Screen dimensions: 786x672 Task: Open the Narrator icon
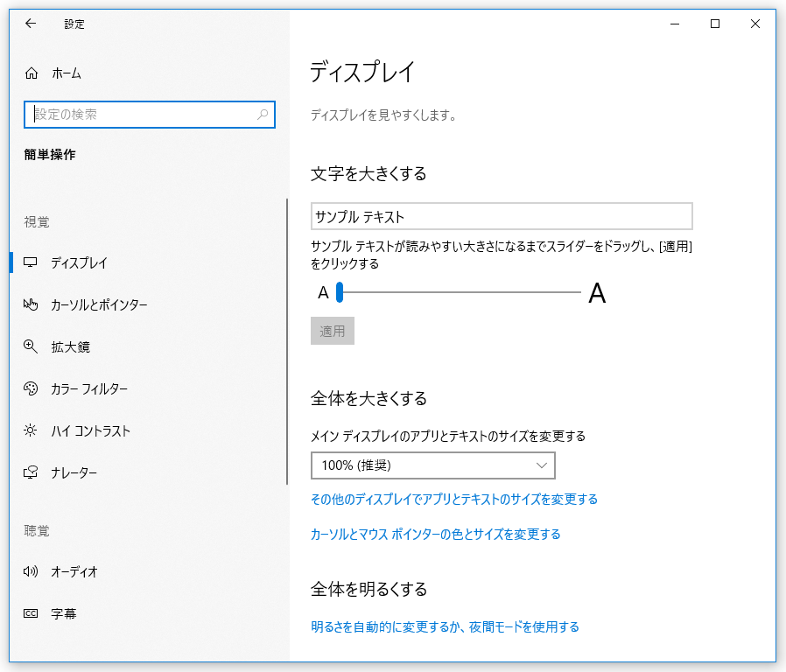31,472
